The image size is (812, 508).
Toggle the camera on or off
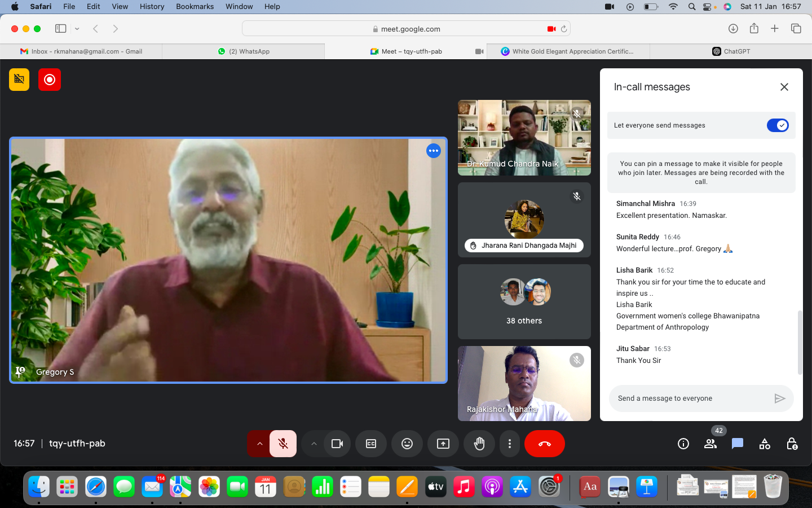point(337,444)
